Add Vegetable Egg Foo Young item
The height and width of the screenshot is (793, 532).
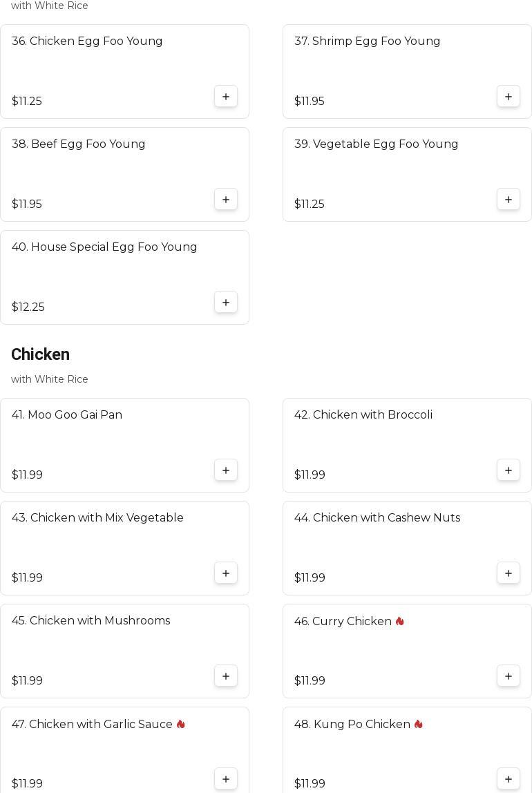509,200
